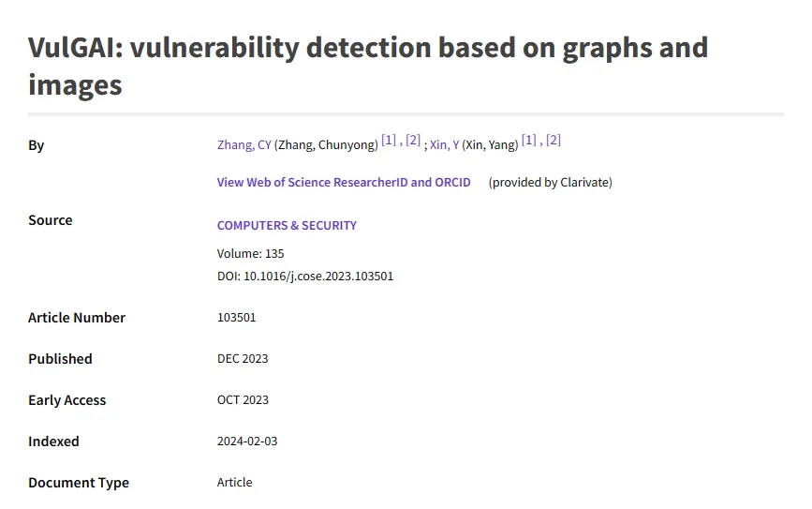Click the DOI 10.1016/j.cose.2023.103501 text
This screenshot has height=509, width=812.
click(305, 277)
